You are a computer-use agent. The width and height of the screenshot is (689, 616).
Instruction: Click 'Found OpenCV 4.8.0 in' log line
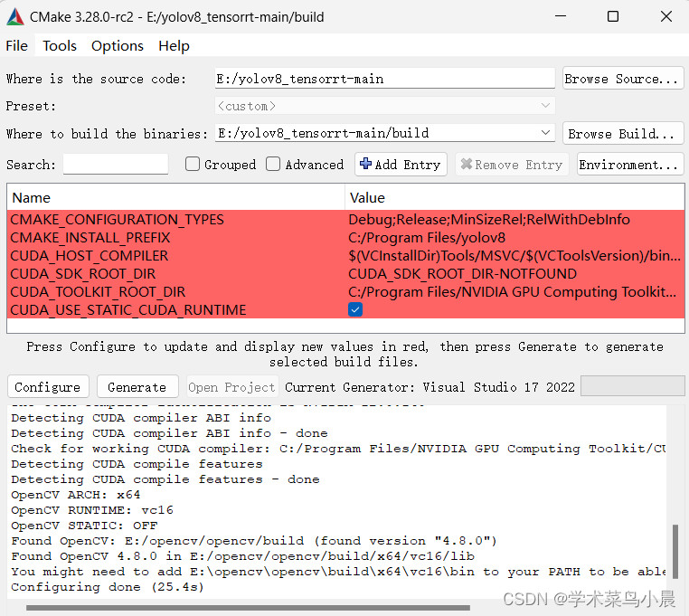242,556
